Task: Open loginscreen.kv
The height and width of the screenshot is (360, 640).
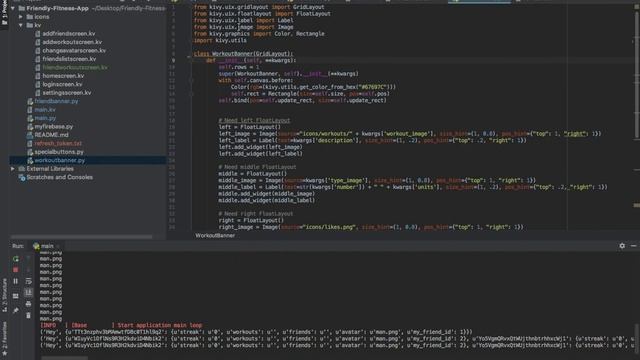Action: [62, 84]
